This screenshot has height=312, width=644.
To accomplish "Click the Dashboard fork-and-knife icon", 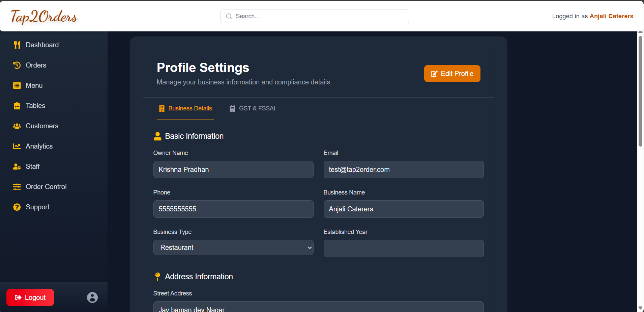I will 17,45.
